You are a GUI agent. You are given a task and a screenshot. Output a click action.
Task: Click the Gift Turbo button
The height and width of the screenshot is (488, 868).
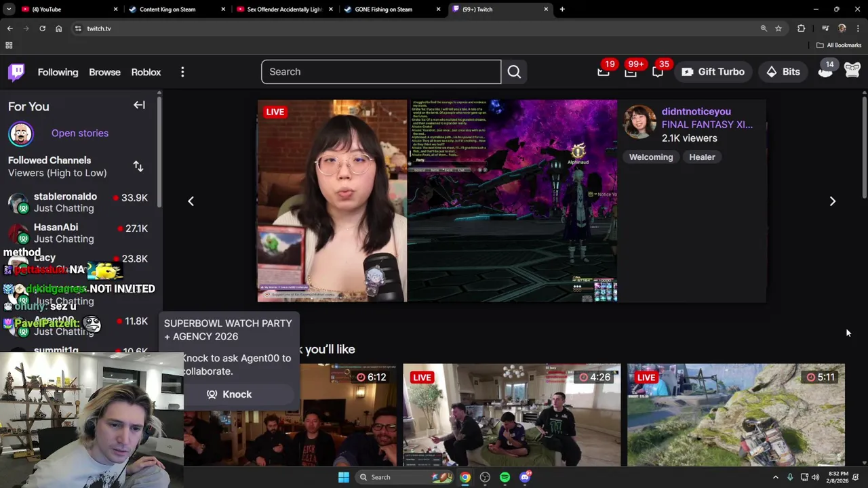713,72
